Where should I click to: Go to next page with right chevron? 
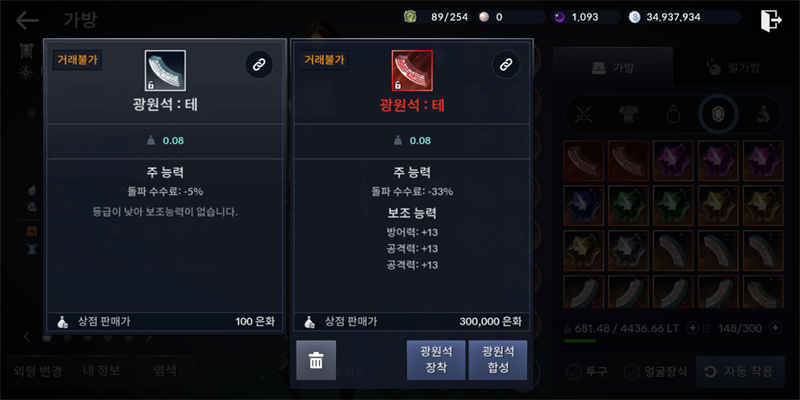click(x=149, y=337)
